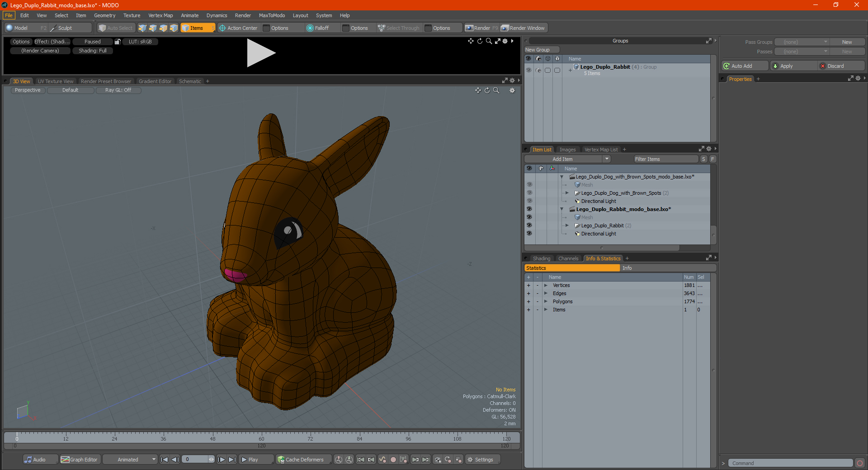This screenshot has height=470, width=868.
Task: Toggle visibility of Lego_Duplo_Rabbit_modo_base.lxo scene
Action: 529,209
